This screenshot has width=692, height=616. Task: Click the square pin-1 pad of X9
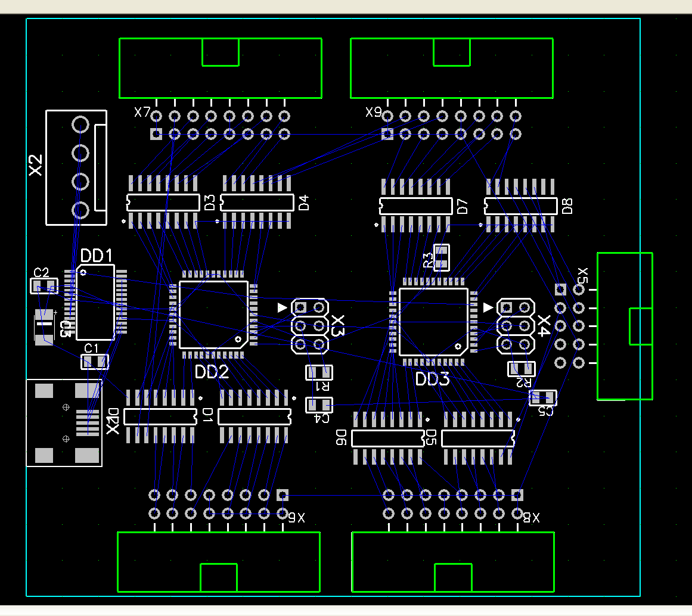(x=387, y=133)
